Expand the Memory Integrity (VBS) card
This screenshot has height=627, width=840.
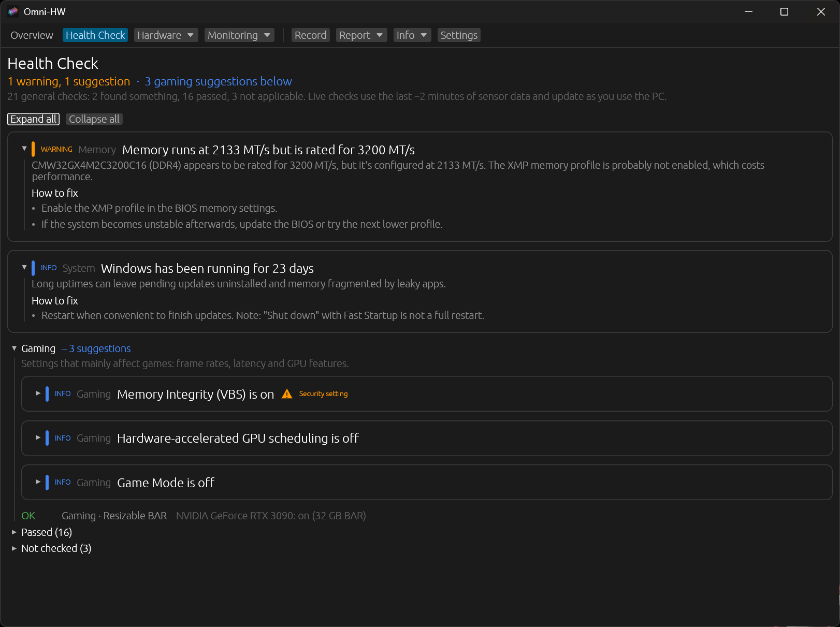38,393
